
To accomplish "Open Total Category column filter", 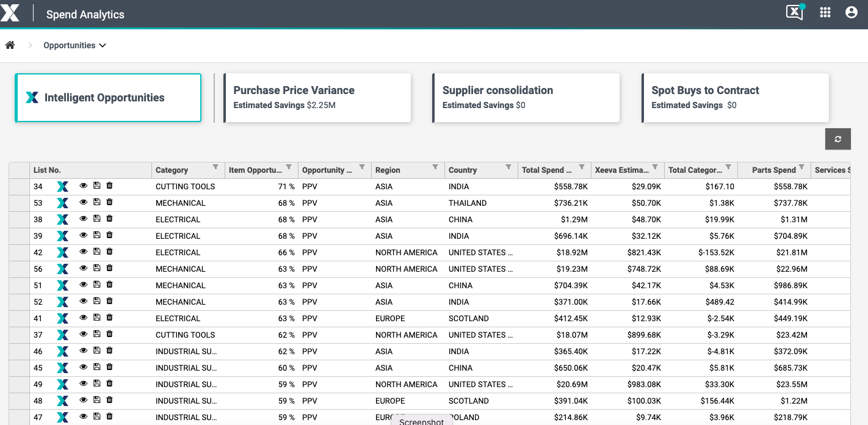I will pyautogui.click(x=728, y=167).
